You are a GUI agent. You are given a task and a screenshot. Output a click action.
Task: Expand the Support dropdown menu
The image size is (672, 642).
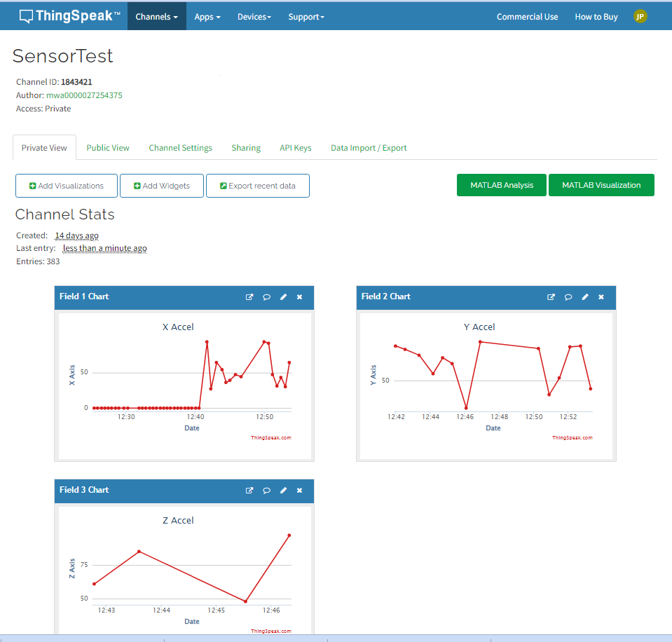click(x=306, y=16)
